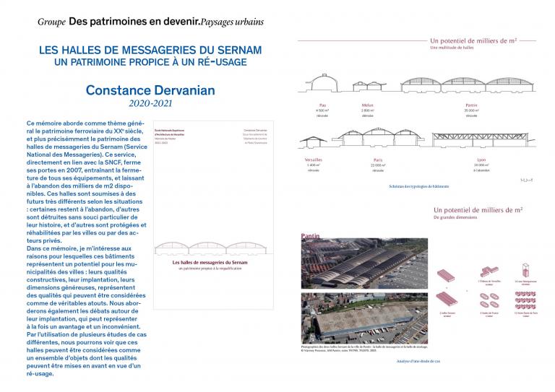555x392 pixels.
Task: Click the triple-vault hall pink volume icon
Action: pos(447,299)
